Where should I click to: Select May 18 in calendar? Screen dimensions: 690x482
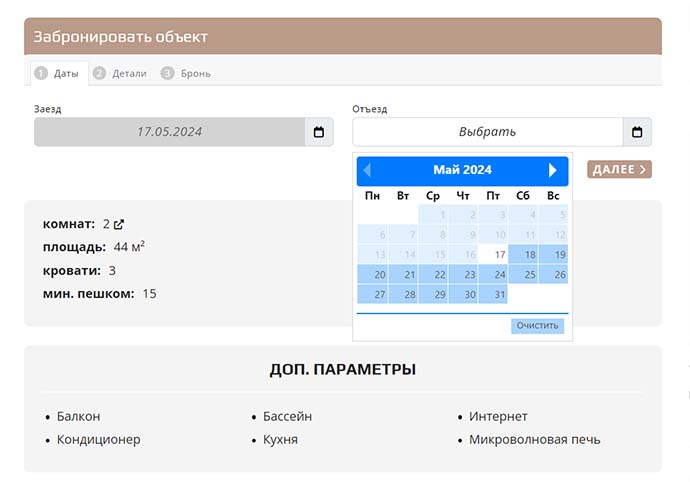(523, 254)
